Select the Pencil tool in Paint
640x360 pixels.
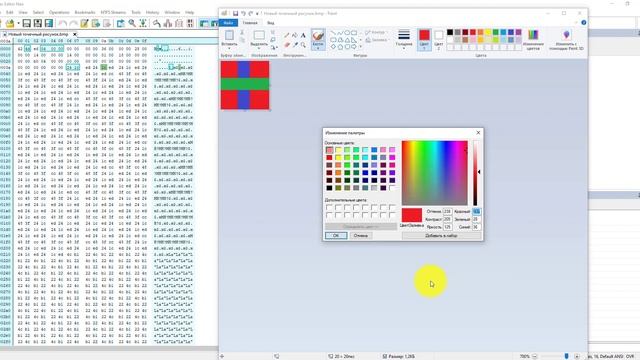(x=287, y=36)
